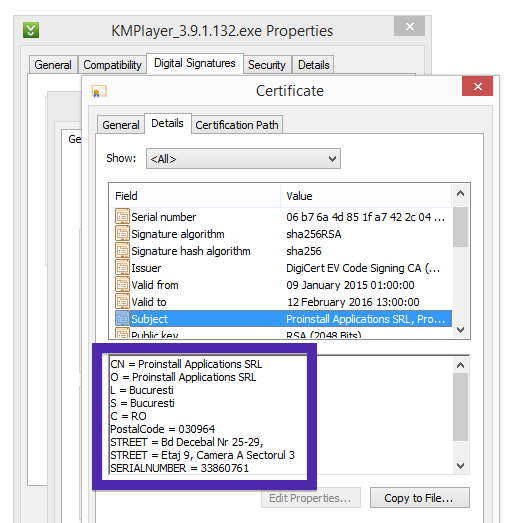
Task: Click 'CN = Proinstall Applications SRL' line
Action: (x=186, y=364)
